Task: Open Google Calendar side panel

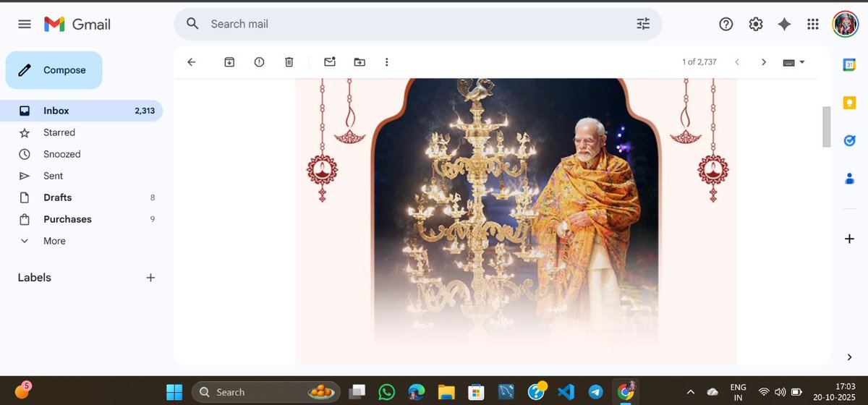Action: coord(850,64)
